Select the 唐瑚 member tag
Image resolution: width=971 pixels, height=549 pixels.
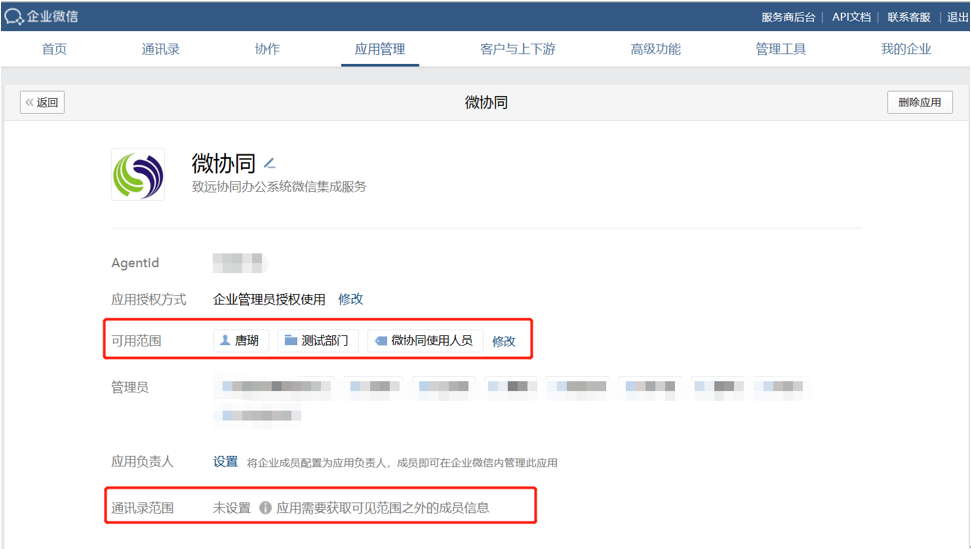pos(241,340)
